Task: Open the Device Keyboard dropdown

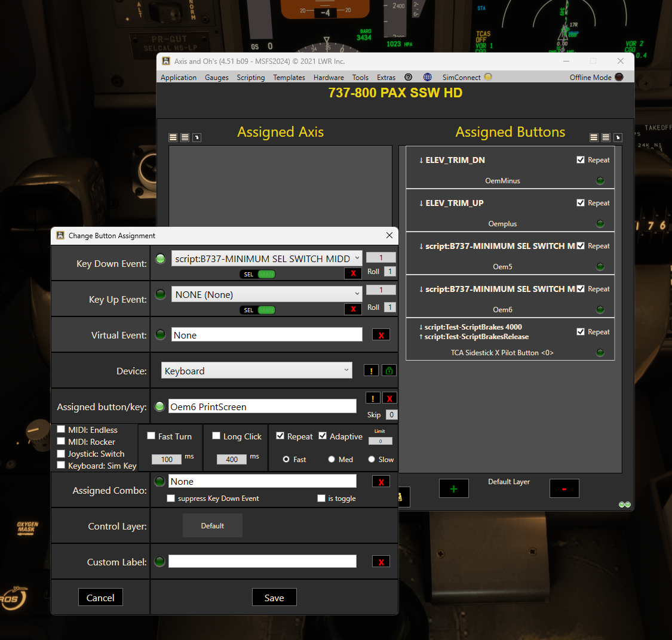Action: 257,371
